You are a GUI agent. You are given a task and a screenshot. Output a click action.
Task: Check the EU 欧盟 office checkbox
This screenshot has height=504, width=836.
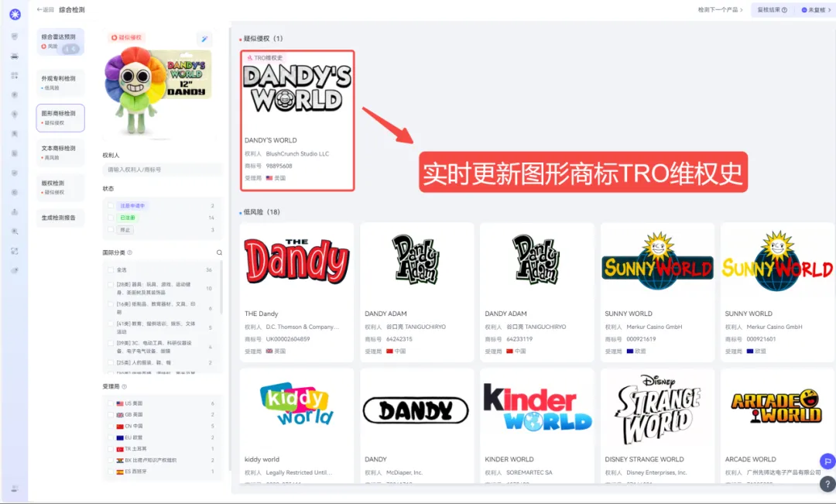[x=111, y=438]
